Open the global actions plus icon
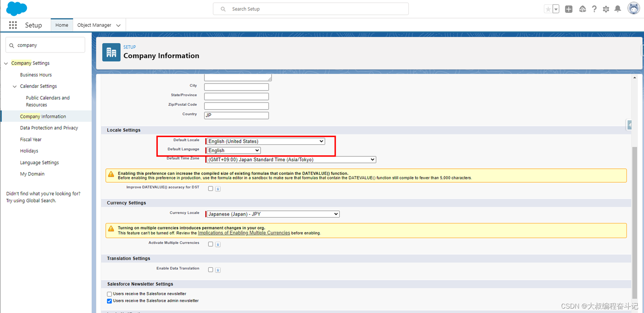 point(569,9)
